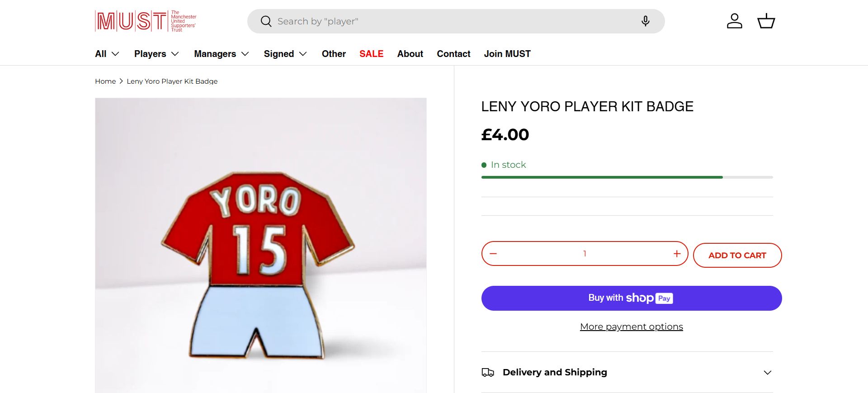Expand the Players menu dropdown
The image size is (868, 393).
tap(156, 54)
